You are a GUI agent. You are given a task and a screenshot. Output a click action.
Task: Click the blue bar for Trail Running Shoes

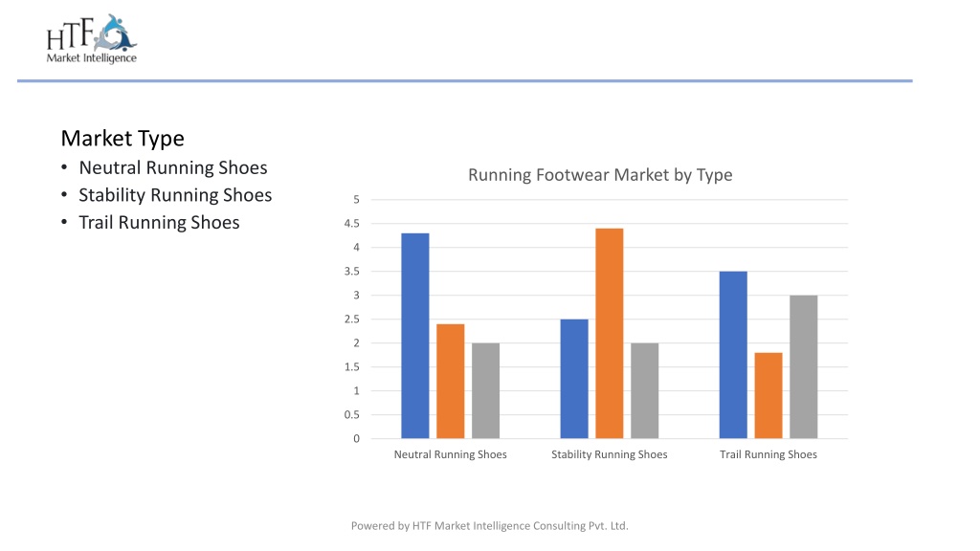pos(733,355)
